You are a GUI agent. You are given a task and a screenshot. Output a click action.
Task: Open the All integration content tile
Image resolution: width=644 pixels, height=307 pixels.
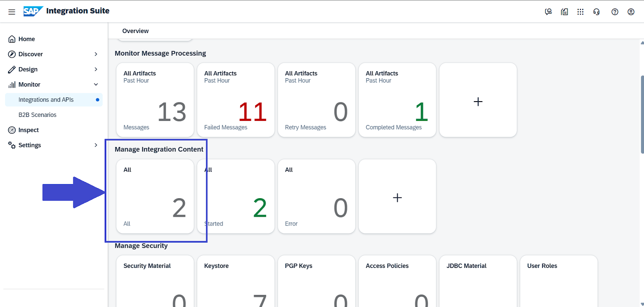(155, 196)
